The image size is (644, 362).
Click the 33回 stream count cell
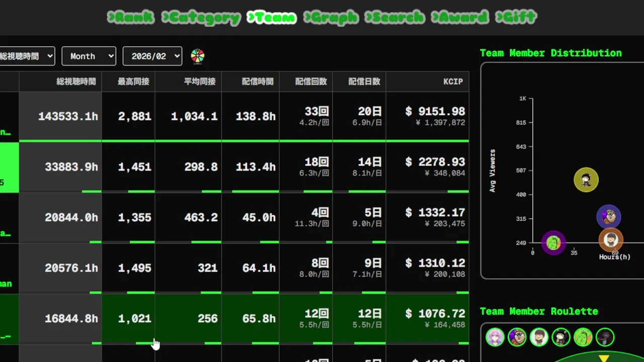click(x=306, y=117)
